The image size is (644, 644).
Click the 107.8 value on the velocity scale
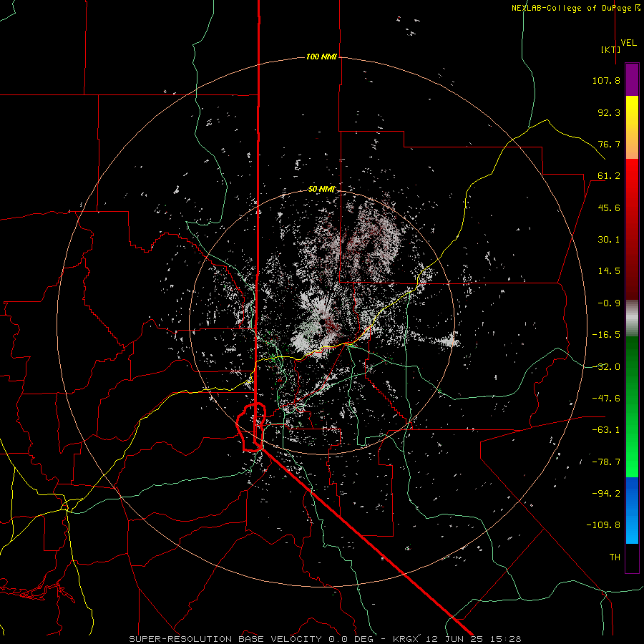[x=606, y=80]
